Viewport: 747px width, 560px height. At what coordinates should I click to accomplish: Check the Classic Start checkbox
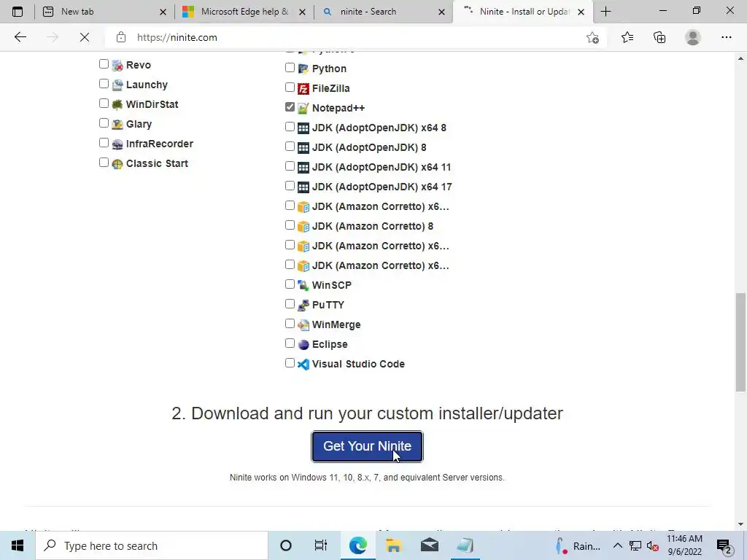point(104,163)
